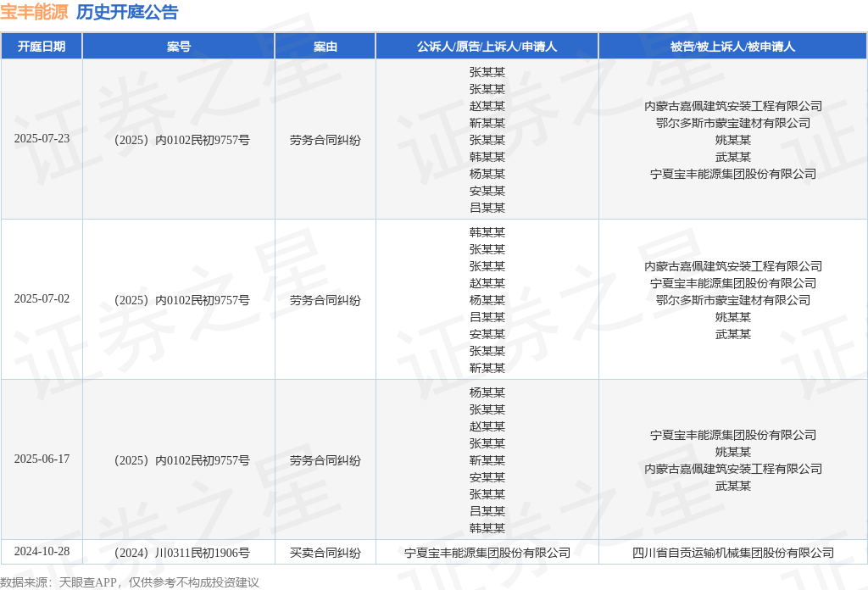Select plaintiff 赵某某 in the 2025-07-23 row
The height and width of the screenshot is (590, 868).
(x=487, y=106)
